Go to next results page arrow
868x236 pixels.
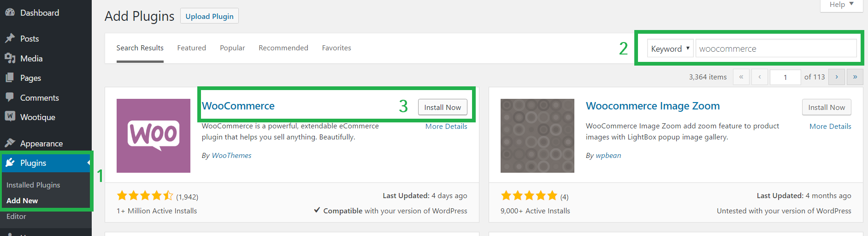tap(836, 77)
